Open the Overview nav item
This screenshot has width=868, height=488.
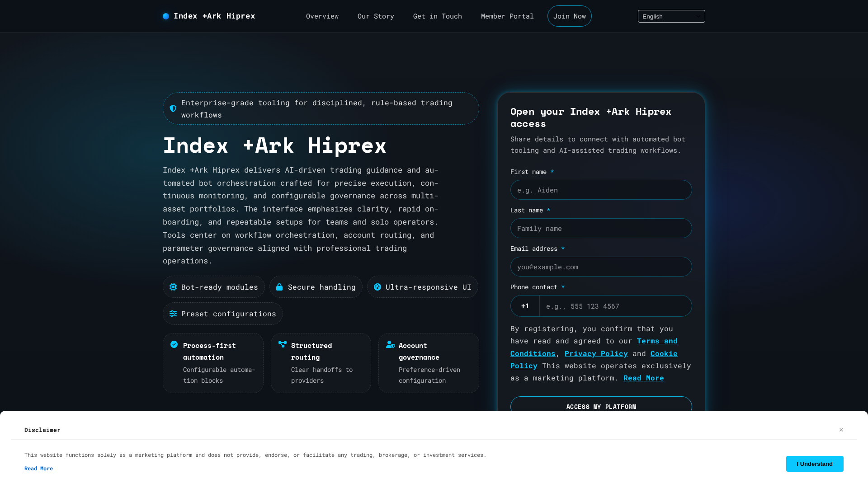(322, 16)
